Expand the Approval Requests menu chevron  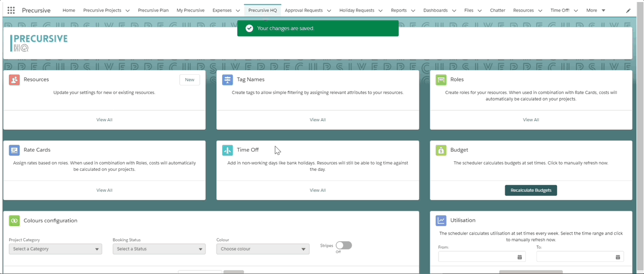[x=329, y=11]
